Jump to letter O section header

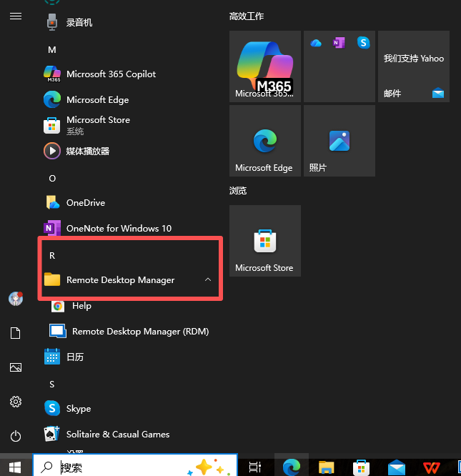pos(52,179)
